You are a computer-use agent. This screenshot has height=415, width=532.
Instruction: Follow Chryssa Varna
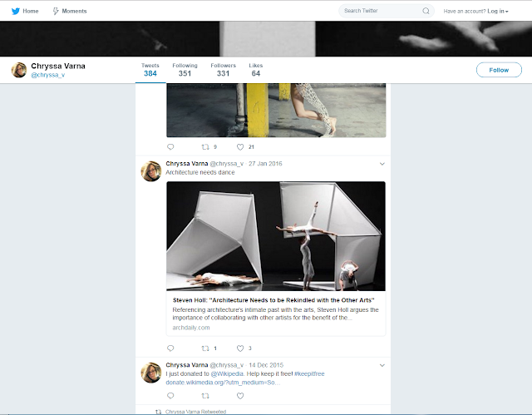[499, 70]
